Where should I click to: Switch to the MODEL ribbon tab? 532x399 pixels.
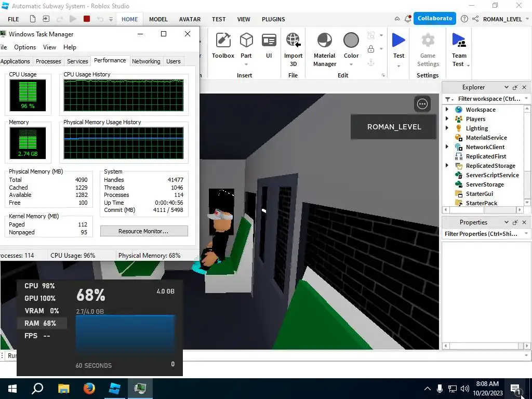point(158,19)
